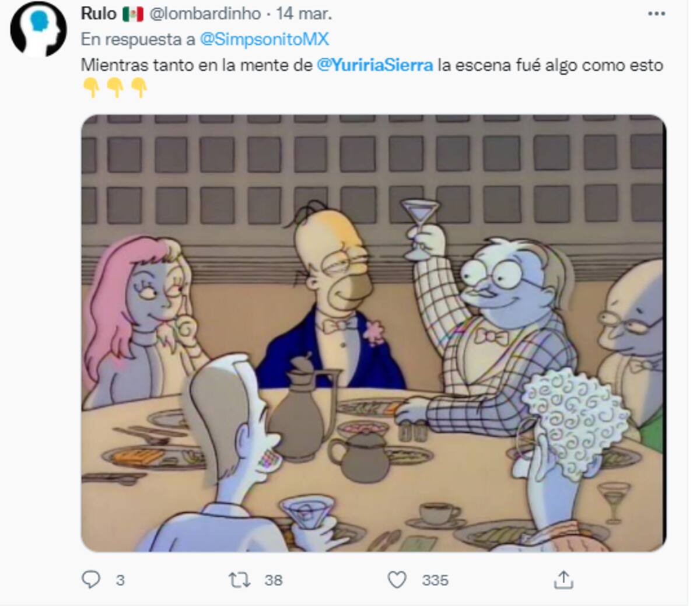This screenshot has height=606, width=700.
Task: Click the display name Rulo
Action: 99,13
